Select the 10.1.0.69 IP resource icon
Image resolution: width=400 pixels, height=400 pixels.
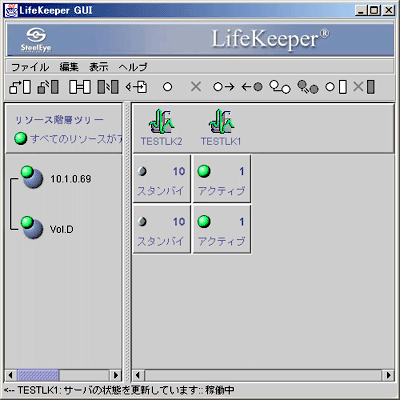pos(32,177)
